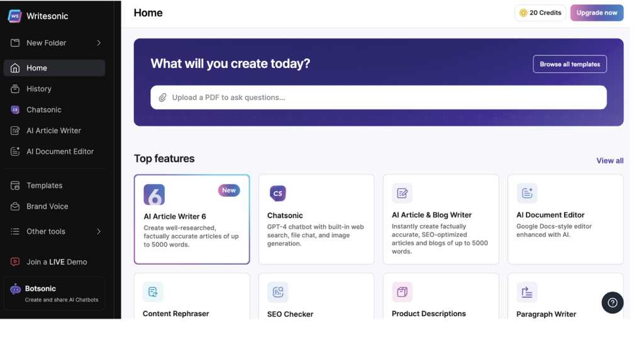Screen dimensions: 644x362
Task: Click the Paragraph Writer card icon
Action: pos(527,292)
